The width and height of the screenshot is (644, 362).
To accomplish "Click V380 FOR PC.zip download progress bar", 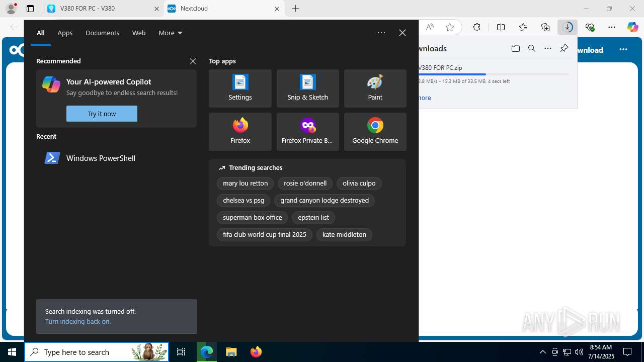I will coord(494,74).
